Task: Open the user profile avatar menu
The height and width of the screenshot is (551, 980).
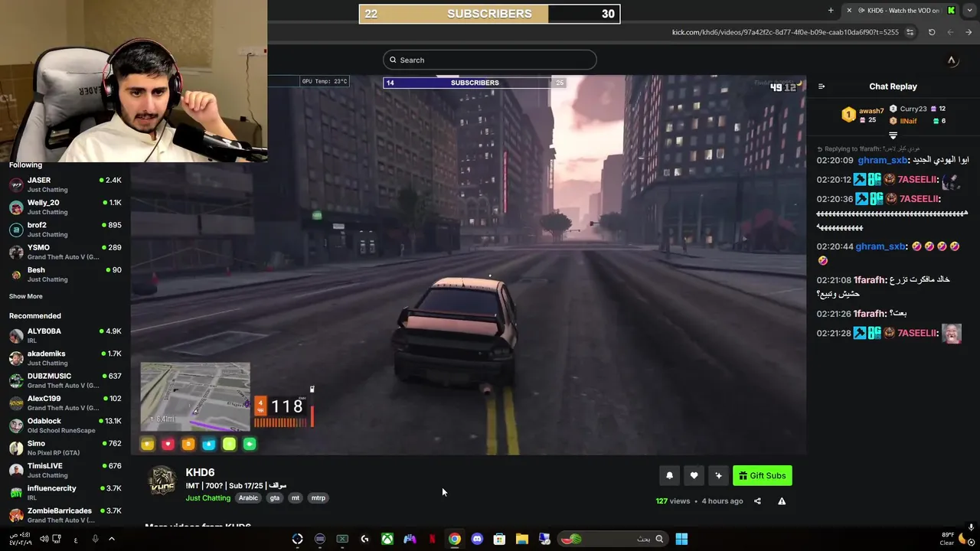Action: pos(952,60)
